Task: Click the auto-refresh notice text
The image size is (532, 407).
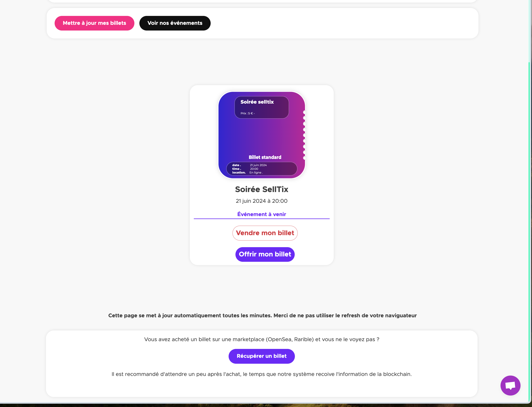Action: tap(262, 316)
